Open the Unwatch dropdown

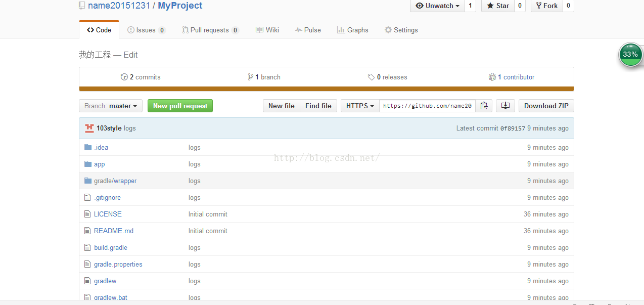pyautogui.click(x=437, y=6)
